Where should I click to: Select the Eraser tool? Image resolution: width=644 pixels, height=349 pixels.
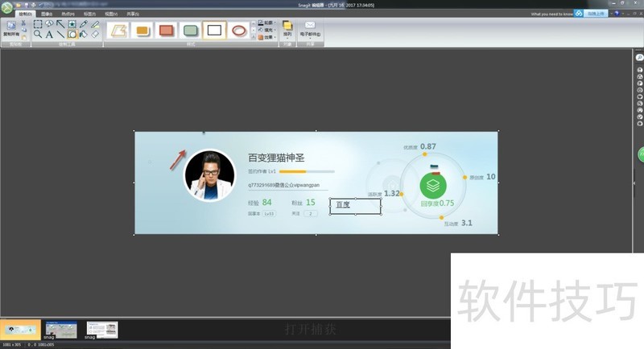pyautogui.click(x=95, y=35)
